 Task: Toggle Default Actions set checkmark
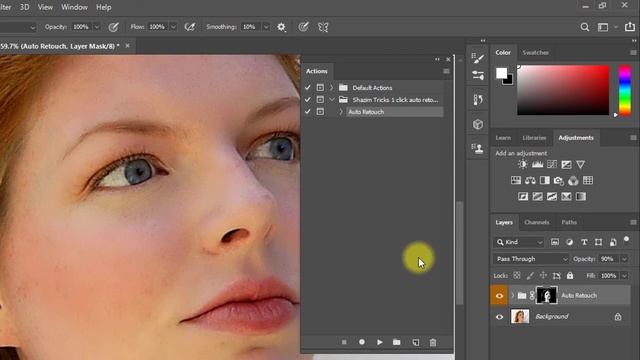coord(308,87)
